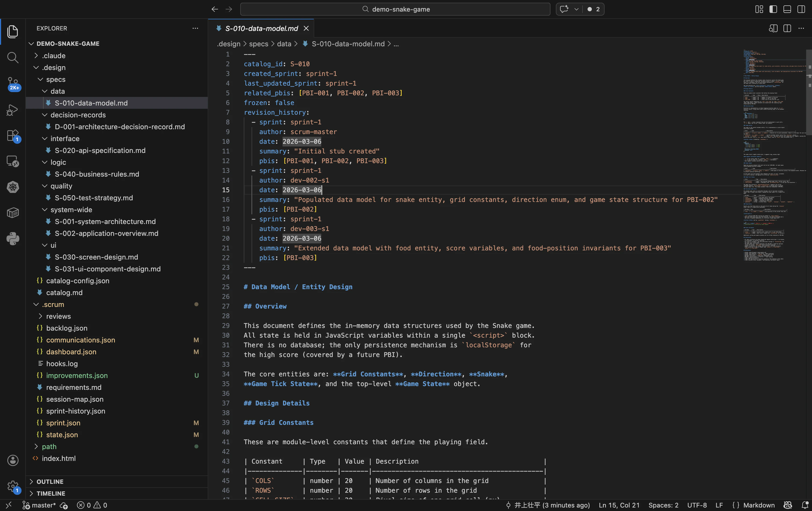Viewport: 812px width, 511px height.
Task: Change indentation via Spaces: 2
Action: point(663,505)
